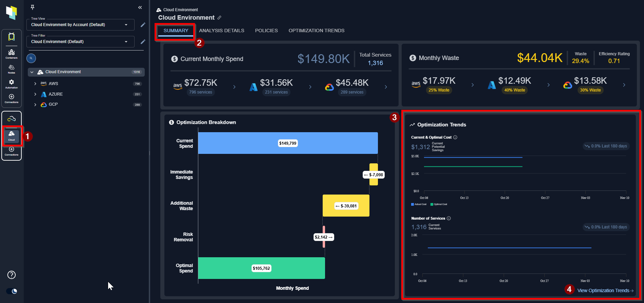Click AWS logo in Current Monthly Spend card
Screen dimensions: 644x303
coord(178,86)
